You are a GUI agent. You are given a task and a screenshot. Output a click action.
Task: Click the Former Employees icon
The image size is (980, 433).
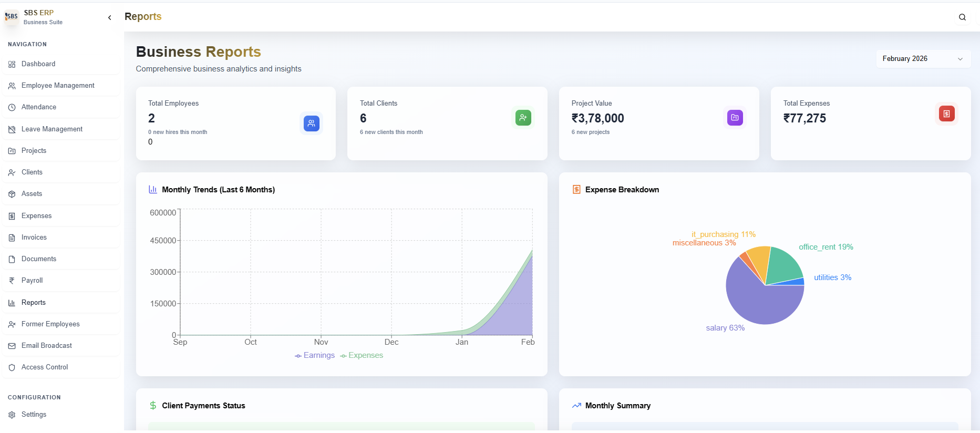[12, 324]
